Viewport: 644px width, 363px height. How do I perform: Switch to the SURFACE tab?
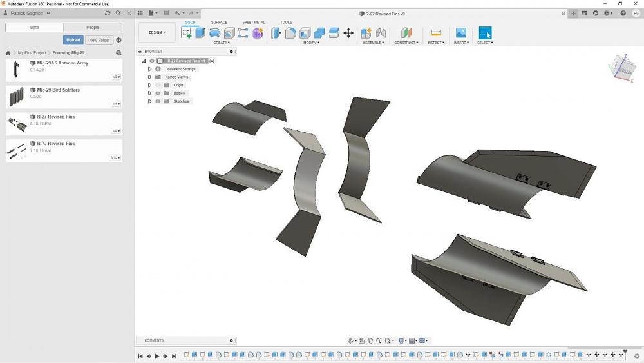pyautogui.click(x=219, y=22)
